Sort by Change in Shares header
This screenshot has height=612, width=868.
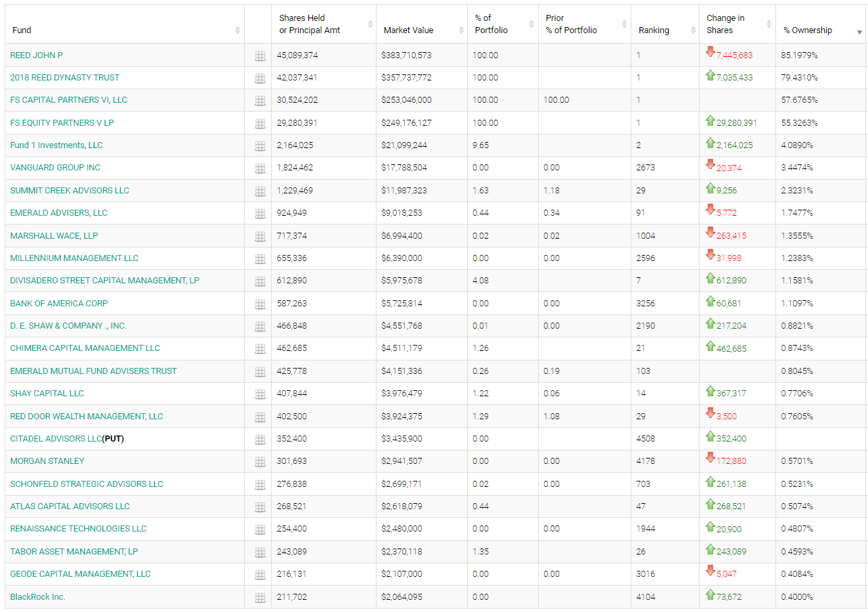click(738, 24)
